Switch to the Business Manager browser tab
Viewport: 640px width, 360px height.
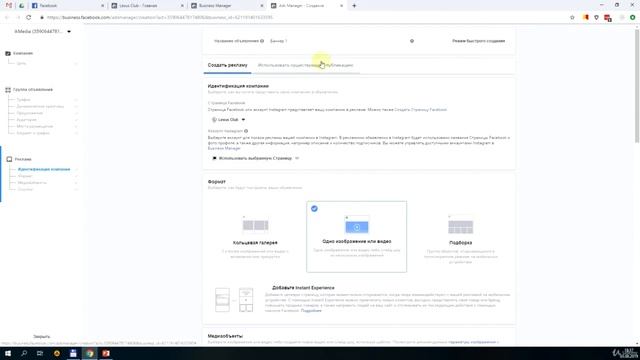tap(227, 6)
